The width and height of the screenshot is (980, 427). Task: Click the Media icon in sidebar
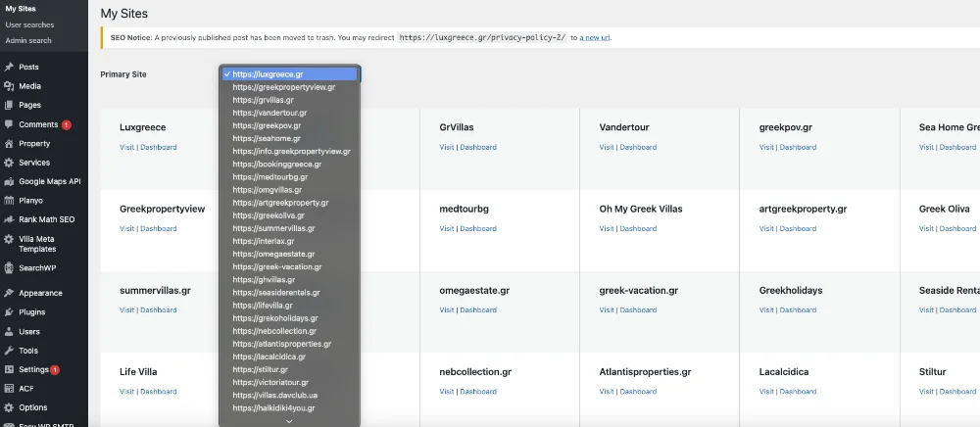pyautogui.click(x=9, y=86)
